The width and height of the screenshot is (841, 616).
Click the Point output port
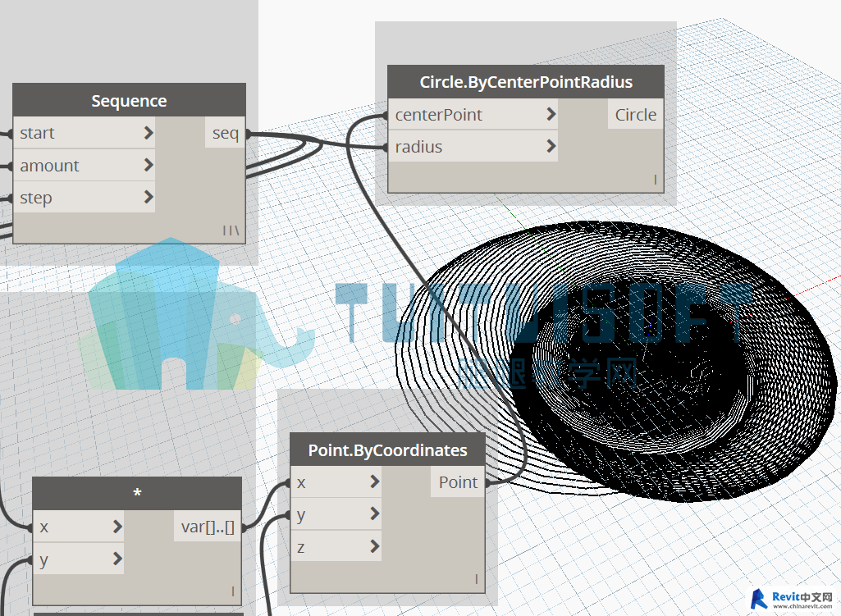tap(458, 482)
